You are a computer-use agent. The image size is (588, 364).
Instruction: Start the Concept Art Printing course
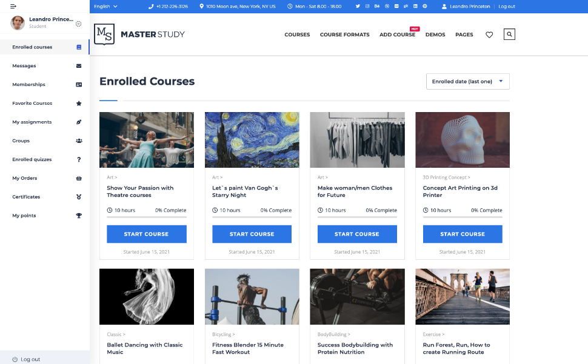[x=463, y=234]
